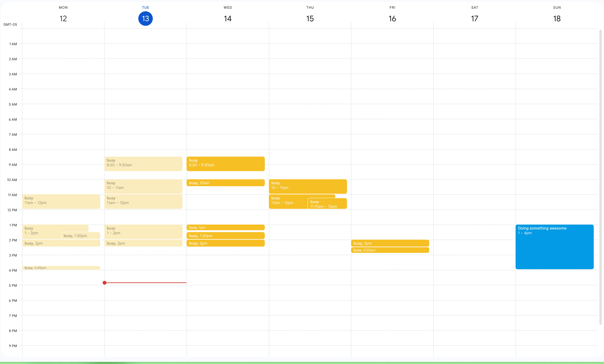Click the red current time marker dot

(105, 283)
